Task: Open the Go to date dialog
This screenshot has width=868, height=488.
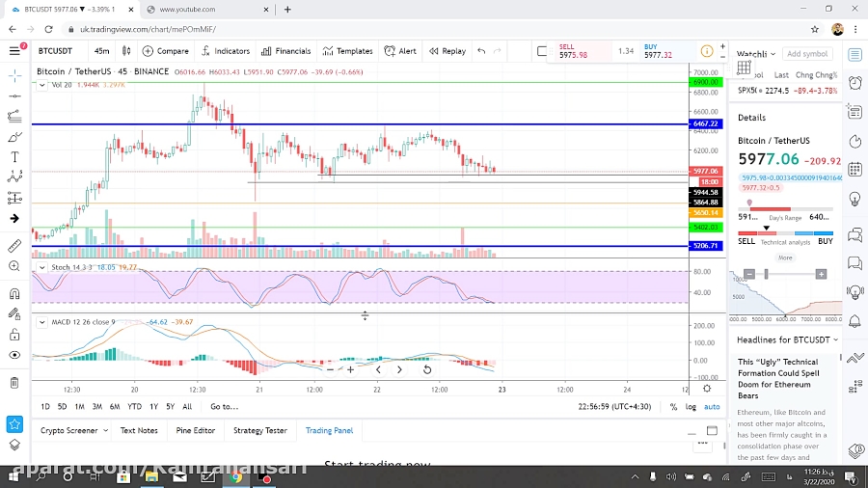Action: tap(224, 407)
